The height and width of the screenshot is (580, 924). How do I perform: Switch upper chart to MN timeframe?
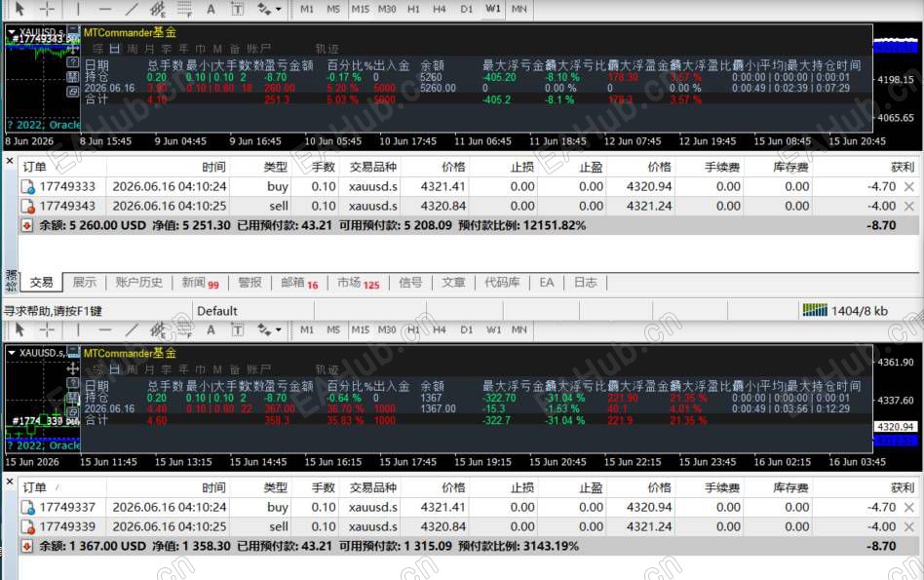(x=520, y=9)
